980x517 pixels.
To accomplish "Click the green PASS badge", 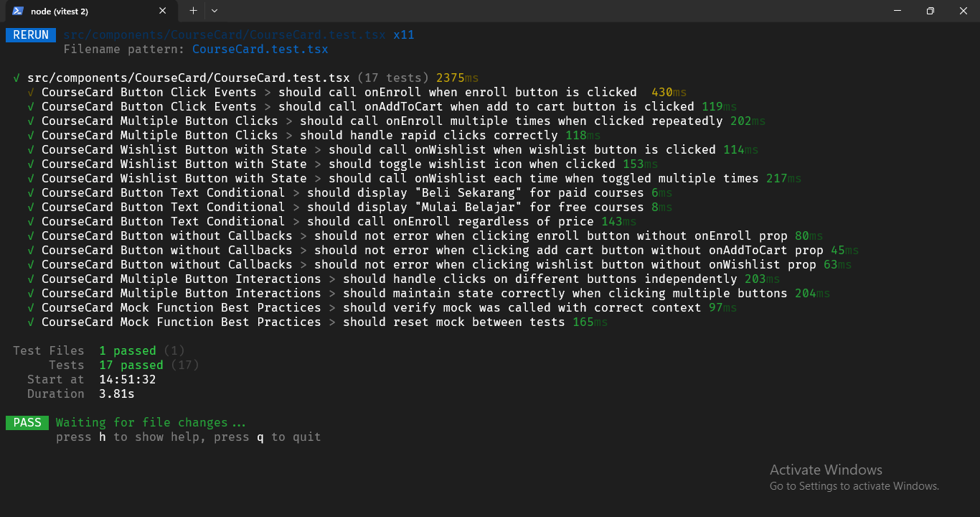I will point(27,423).
